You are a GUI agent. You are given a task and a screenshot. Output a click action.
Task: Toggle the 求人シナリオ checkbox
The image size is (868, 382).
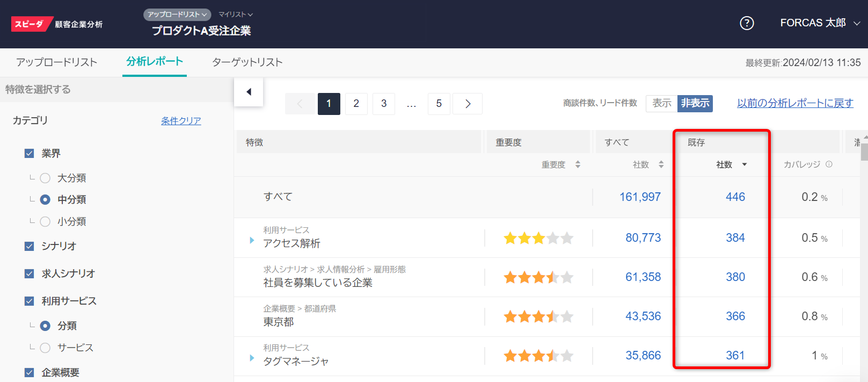tap(30, 273)
